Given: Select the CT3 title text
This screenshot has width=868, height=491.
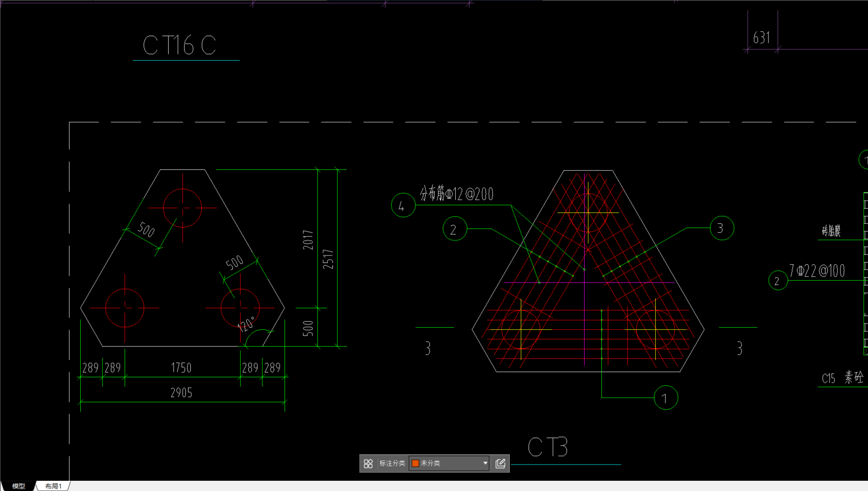Looking at the screenshot, I should [x=548, y=447].
